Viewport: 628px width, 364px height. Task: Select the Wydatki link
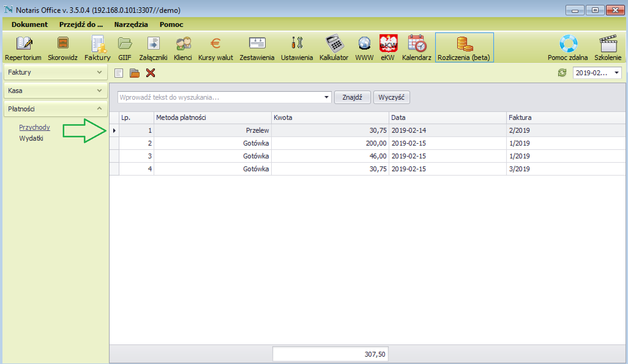[31, 138]
